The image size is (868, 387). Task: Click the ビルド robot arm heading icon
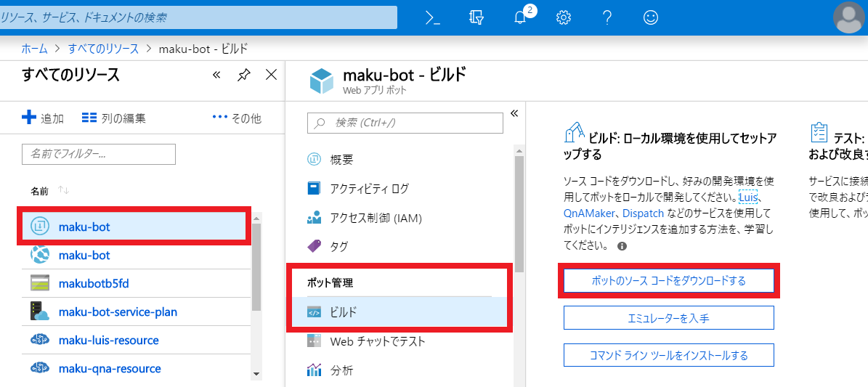(575, 133)
